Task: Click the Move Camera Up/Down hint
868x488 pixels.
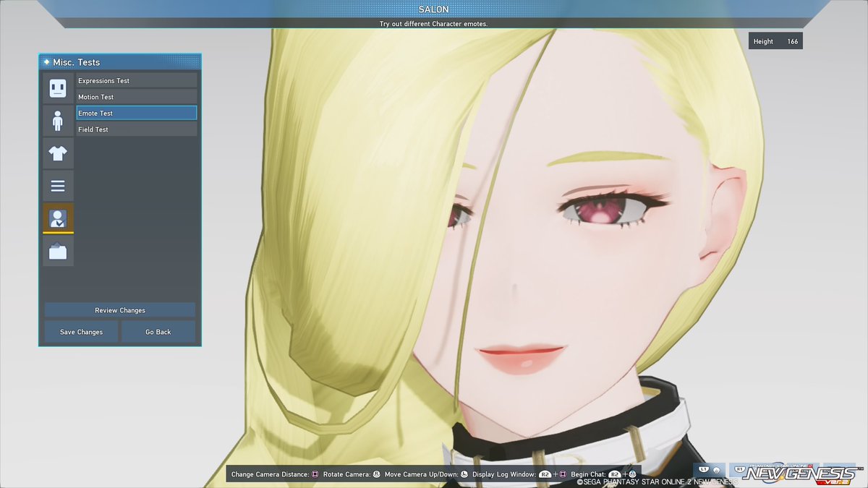Action: coord(426,474)
